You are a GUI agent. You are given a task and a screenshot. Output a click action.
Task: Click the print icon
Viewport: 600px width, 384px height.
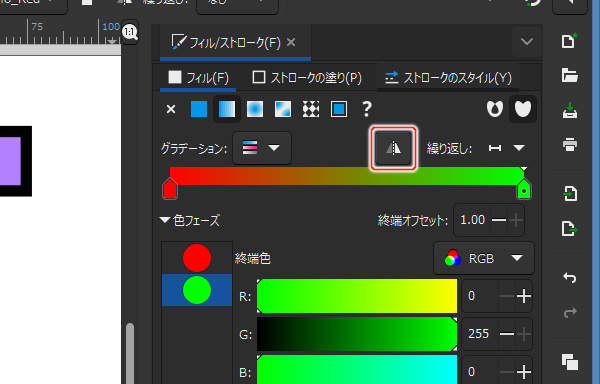[570, 145]
